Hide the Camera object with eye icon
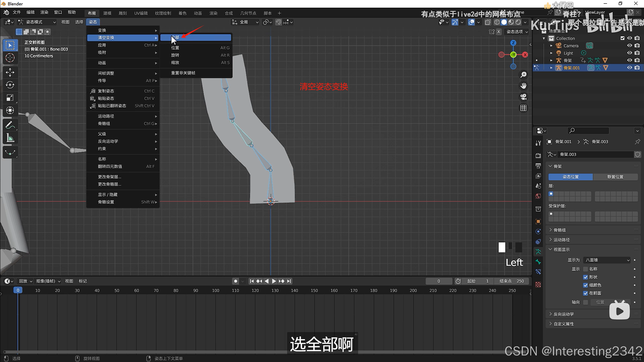 629,46
